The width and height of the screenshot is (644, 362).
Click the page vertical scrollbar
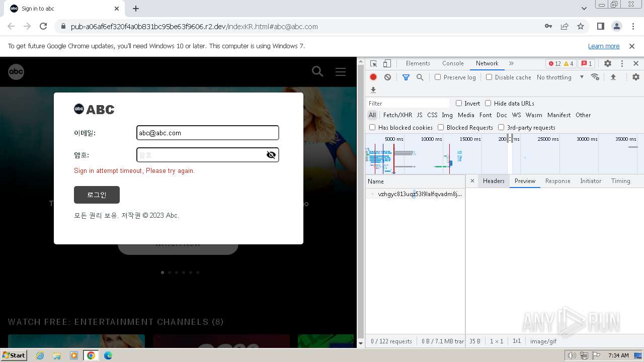pos(360,202)
